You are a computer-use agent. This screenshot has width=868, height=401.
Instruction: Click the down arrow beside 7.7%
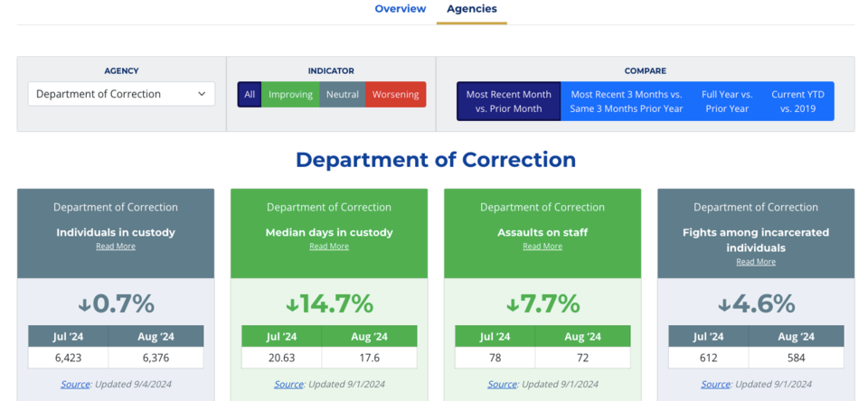[x=512, y=304]
